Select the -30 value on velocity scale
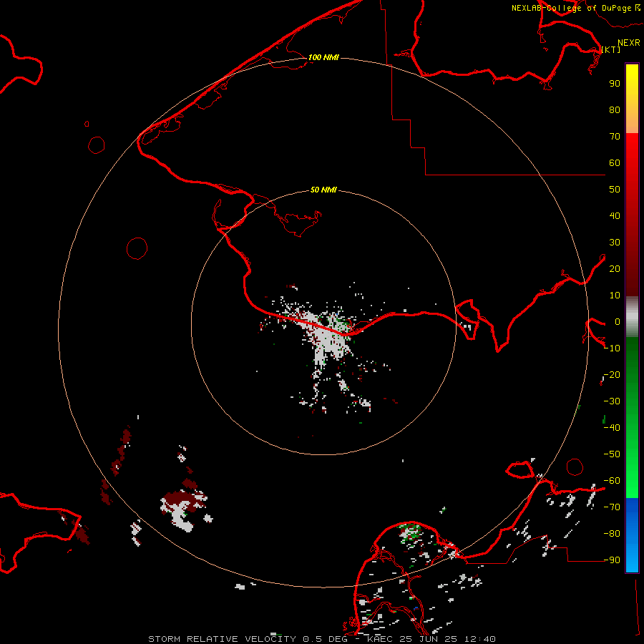Image resolution: width=644 pixels, height=644 pixels. coord(612,401)
